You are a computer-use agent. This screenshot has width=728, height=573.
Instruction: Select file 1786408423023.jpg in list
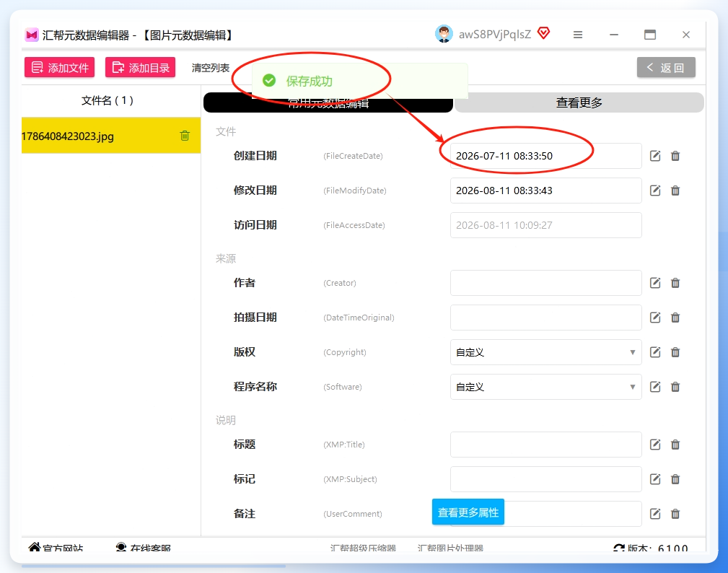pyautogui.click(x=111, y=136)
